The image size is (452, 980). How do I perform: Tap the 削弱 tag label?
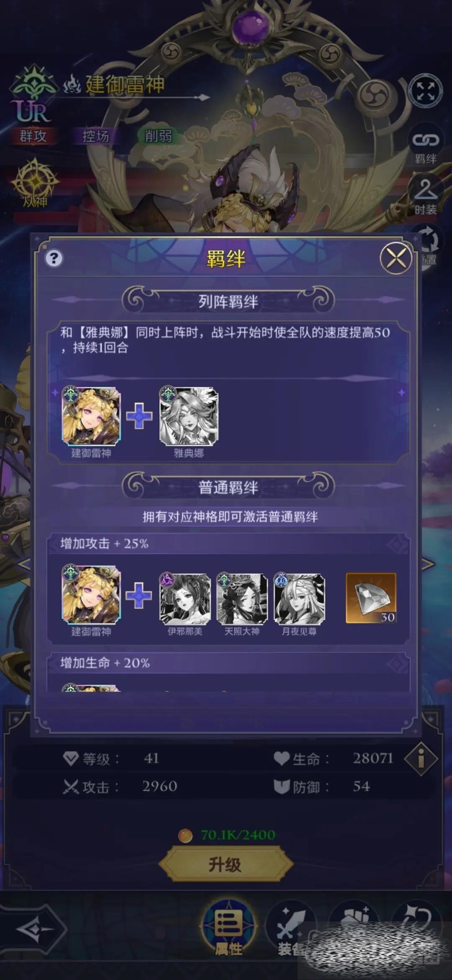159,136
